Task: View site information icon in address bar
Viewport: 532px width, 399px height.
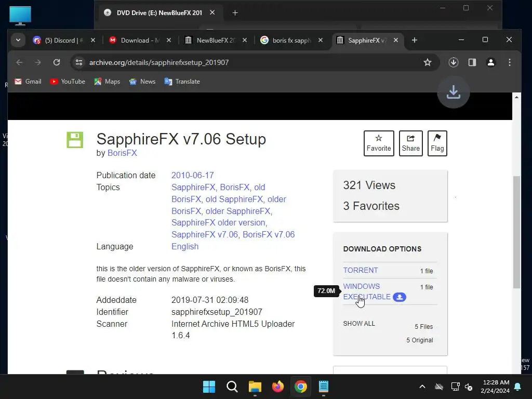Action: (79, 62)
